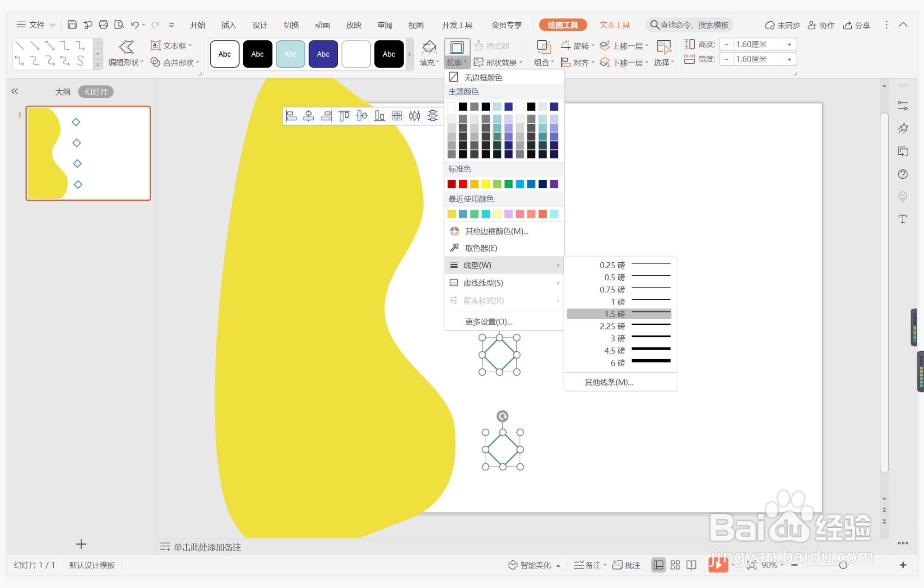Click 更多设置(O)... in outline menu
924x588 pixels.
click(488, 322)
